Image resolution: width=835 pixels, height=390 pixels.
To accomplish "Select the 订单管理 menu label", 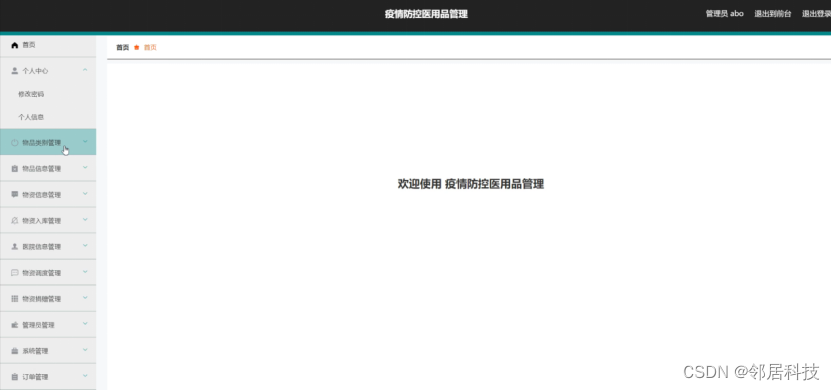I will pyautogui.click(x=35, y=377).
